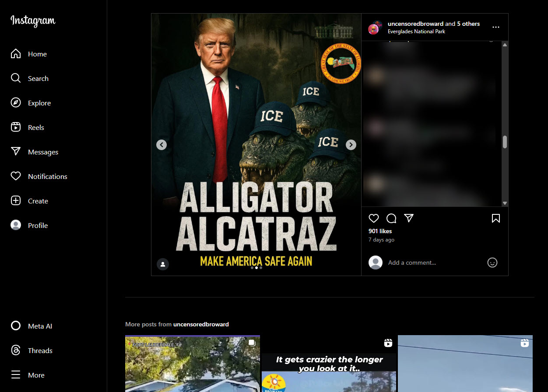
Task: Open Messages from the sidebar
Action: (x=42, y=151)
